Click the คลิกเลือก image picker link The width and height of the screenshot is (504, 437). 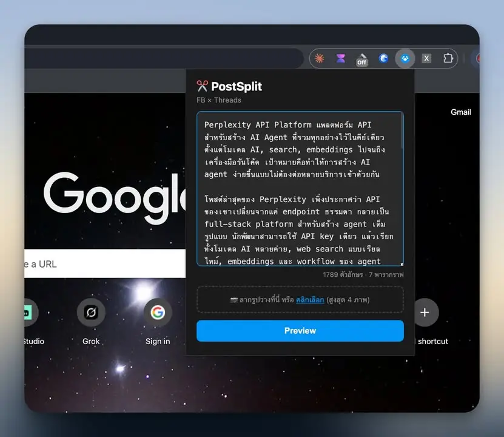310,300
